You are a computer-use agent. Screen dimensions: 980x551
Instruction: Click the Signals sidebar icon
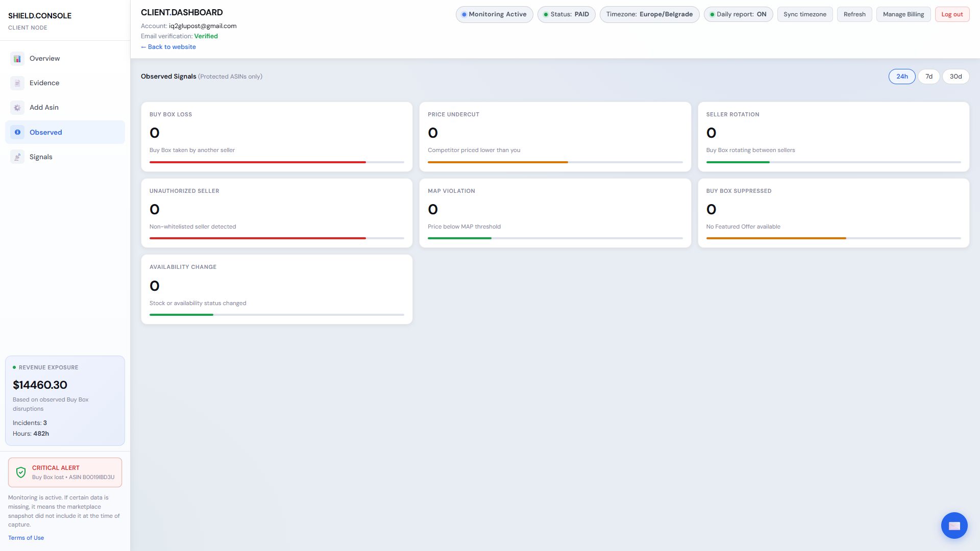17,157
